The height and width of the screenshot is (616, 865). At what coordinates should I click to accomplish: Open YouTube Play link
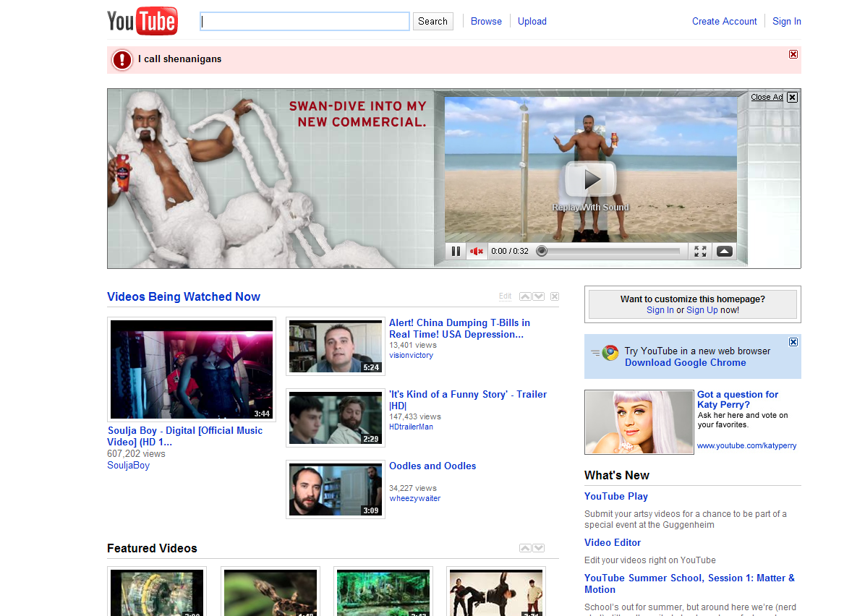(615, 496)
